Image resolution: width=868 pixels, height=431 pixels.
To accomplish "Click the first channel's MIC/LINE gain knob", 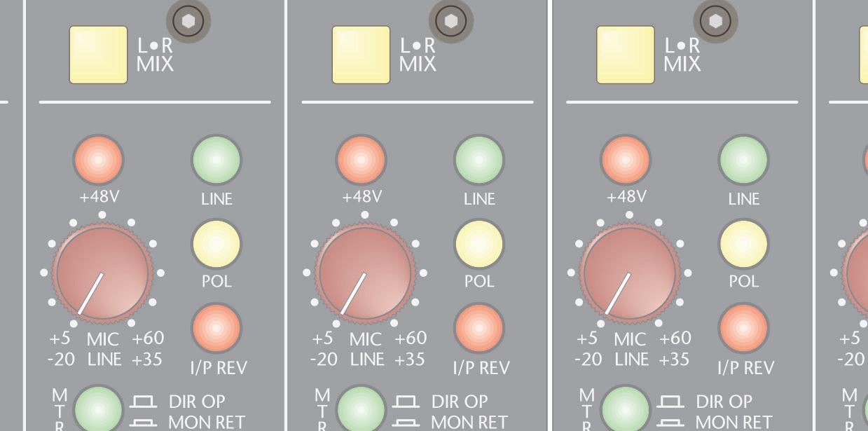I will pyautogui.click(x=102, y=273).
